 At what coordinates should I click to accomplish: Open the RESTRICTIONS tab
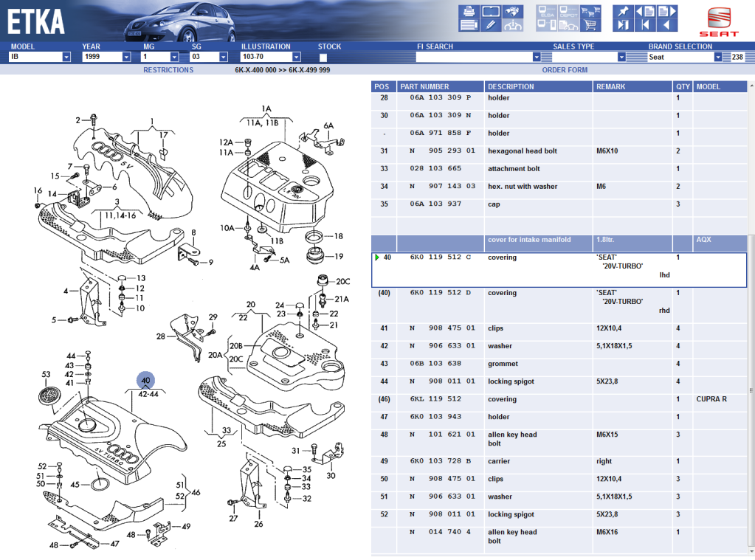coord(168,70)
